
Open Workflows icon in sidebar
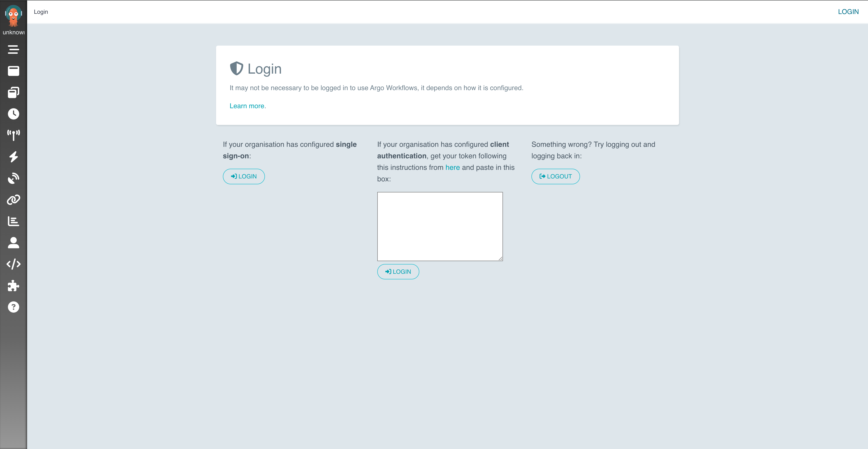click(14, 71)
